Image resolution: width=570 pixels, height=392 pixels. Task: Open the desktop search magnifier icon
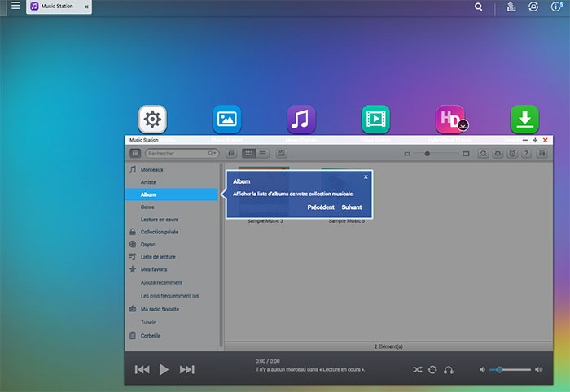479,7
